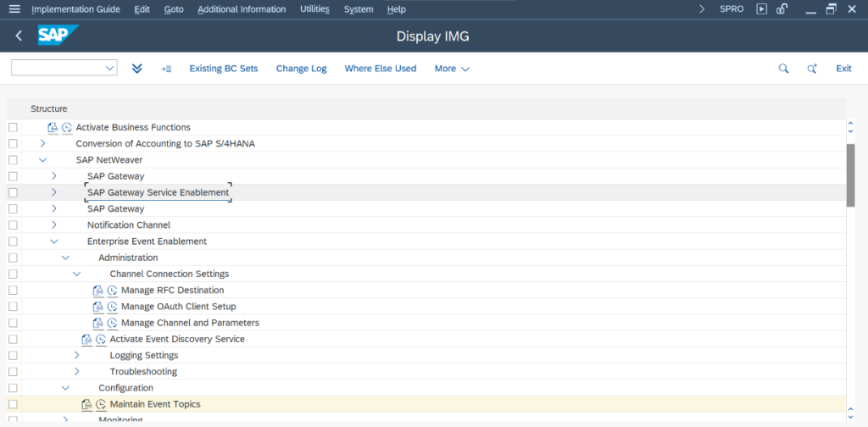Click the vertical scrollbar thumb of the tree

coord(851,175)
